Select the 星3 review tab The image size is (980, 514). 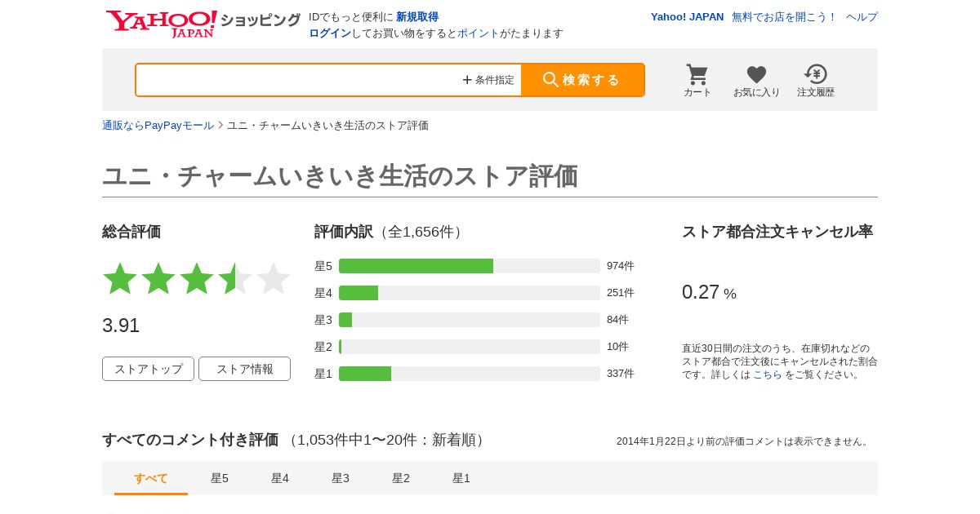tap(341, 478)
